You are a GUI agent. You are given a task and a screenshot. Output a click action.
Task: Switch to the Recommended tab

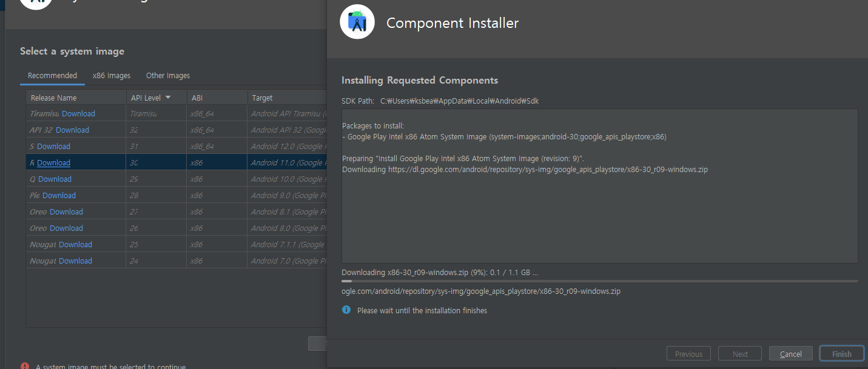pyautogui.click(x=52, y=76)
